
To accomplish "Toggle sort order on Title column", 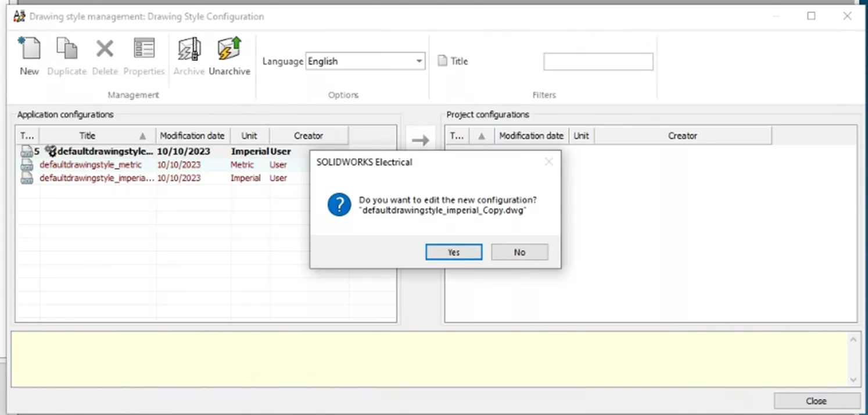I will pyautogui.click(x=142, y=135).
